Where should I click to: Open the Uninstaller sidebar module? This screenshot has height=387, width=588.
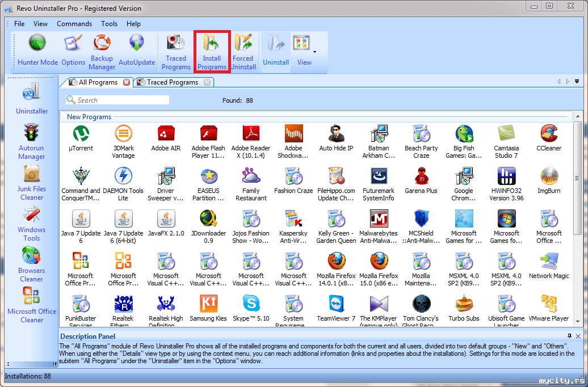point(32,98)
